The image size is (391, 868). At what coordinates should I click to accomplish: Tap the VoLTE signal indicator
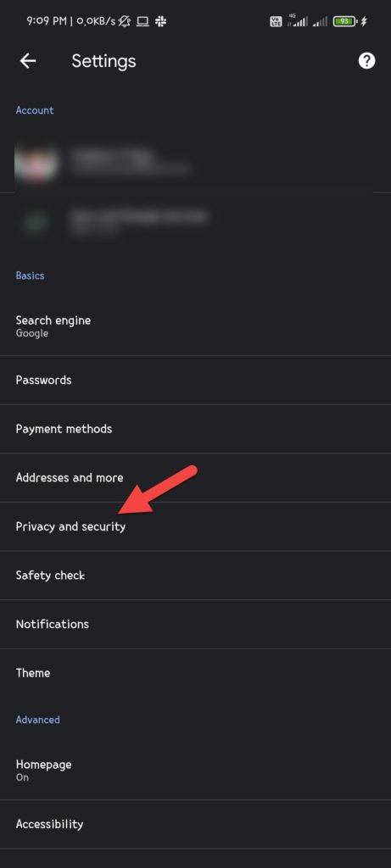click(276, 21)
